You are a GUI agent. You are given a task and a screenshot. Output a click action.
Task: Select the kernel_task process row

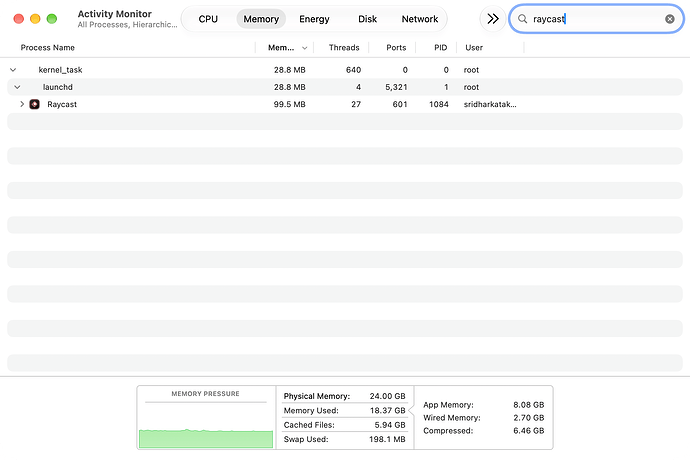tap(345, 70)
